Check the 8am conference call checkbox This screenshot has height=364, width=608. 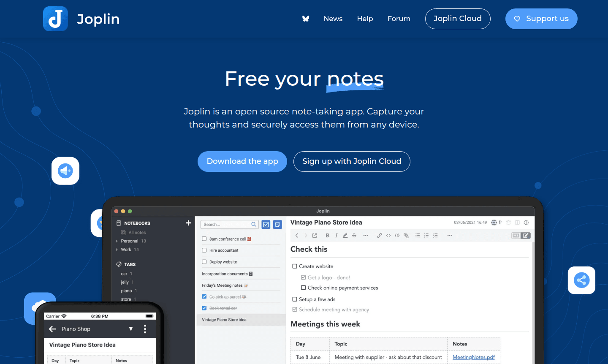click(204, 239)
